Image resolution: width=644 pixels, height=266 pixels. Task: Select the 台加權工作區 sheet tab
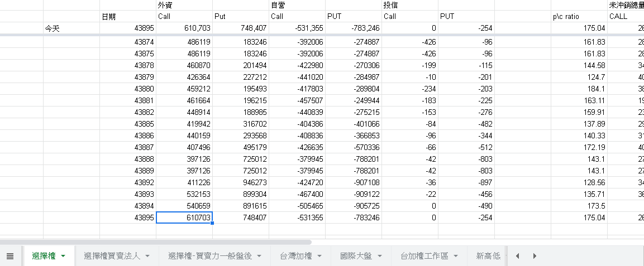pos(424,256)
